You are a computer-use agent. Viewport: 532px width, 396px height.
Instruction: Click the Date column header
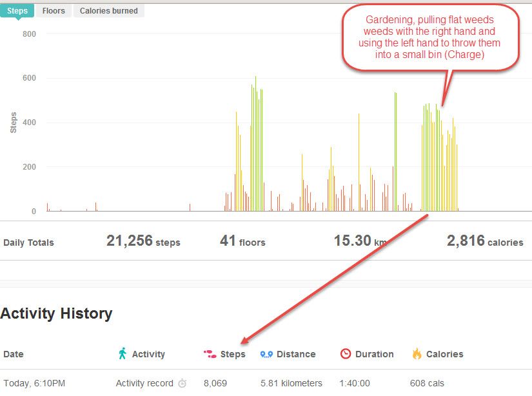[x=14, y=354]
